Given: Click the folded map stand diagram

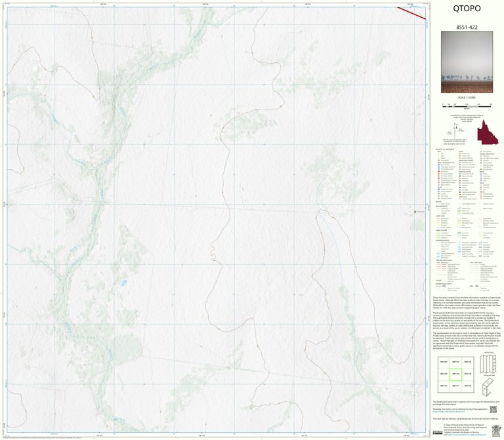Looking at the screenshot, I should click(488, 387).
